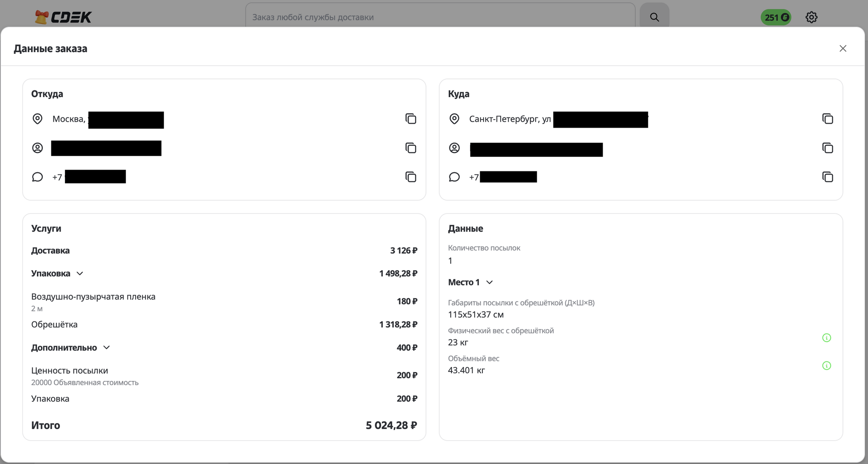Copy the sender name in Откуда
The height and width of the screenshot is (464, 868).
411,148
